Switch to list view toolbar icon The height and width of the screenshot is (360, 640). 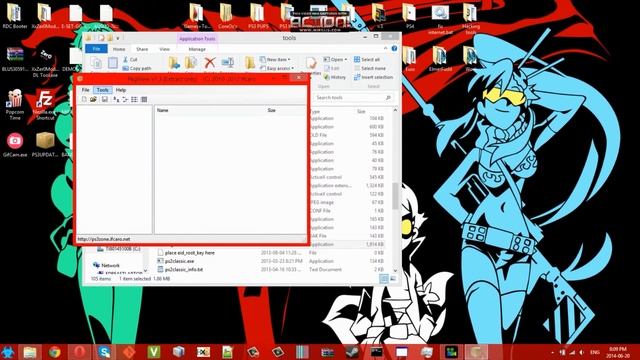point(134,100)
